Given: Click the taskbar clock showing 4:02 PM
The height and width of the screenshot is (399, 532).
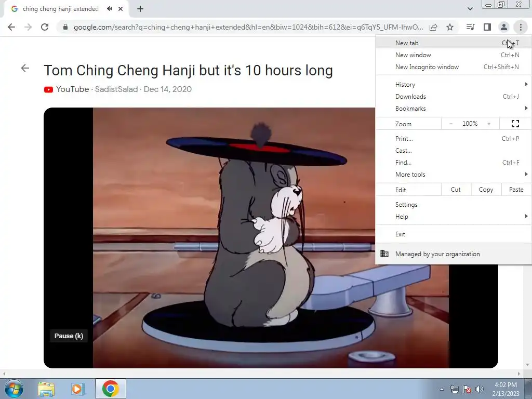Looking at the screenshot, I should tap(506, 389).
